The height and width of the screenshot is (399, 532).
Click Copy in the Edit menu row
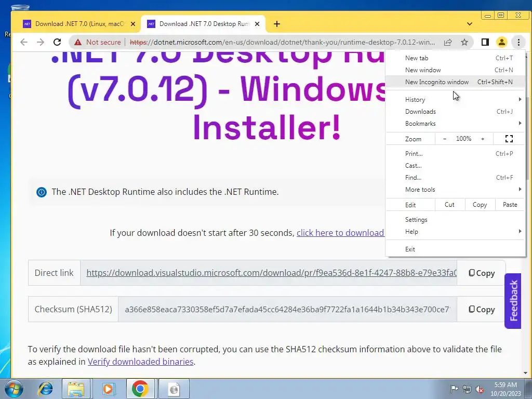[480, 205]
